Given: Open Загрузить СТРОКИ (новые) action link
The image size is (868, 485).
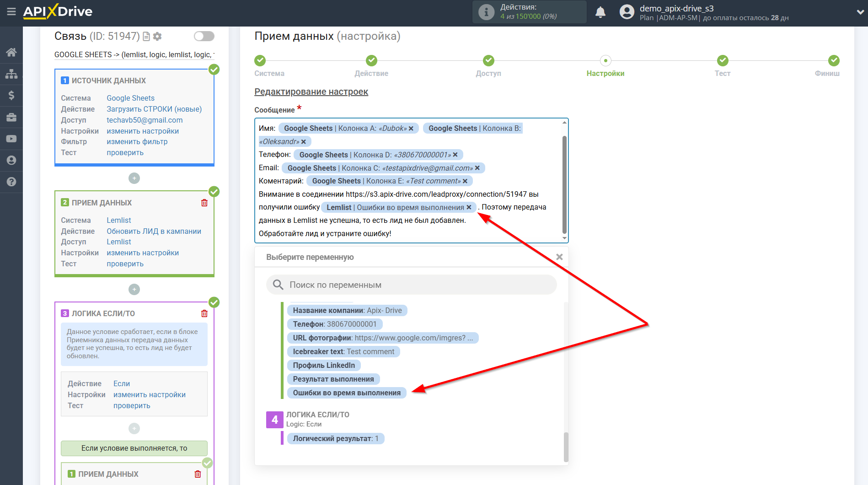Looking at the screenshot, I should click(x=154, y=109).
